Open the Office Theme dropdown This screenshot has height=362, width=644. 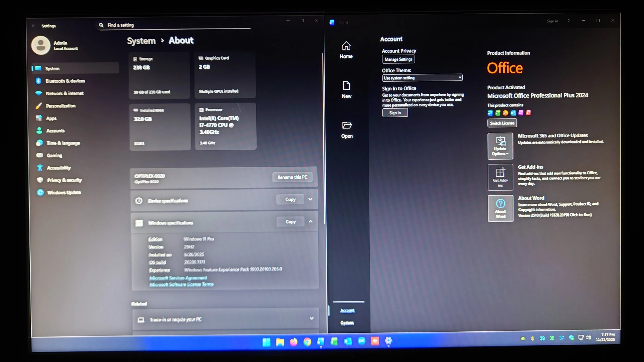(422, 77)
